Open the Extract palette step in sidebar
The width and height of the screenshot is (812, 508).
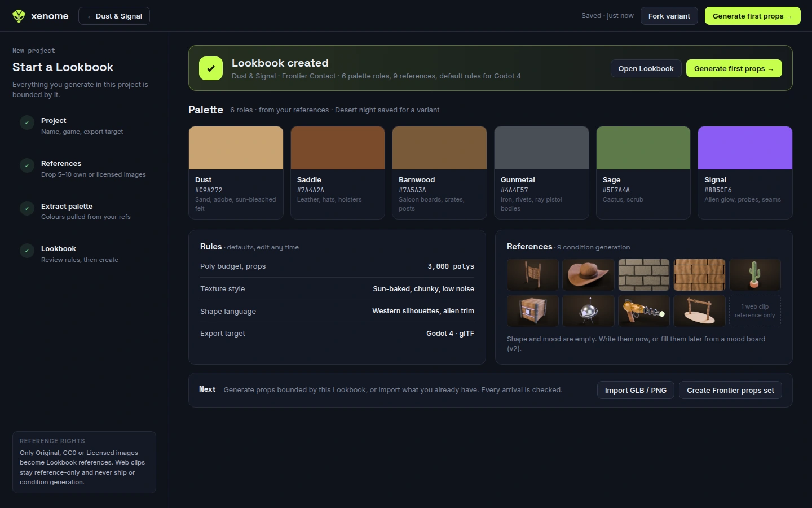[84, 211]
